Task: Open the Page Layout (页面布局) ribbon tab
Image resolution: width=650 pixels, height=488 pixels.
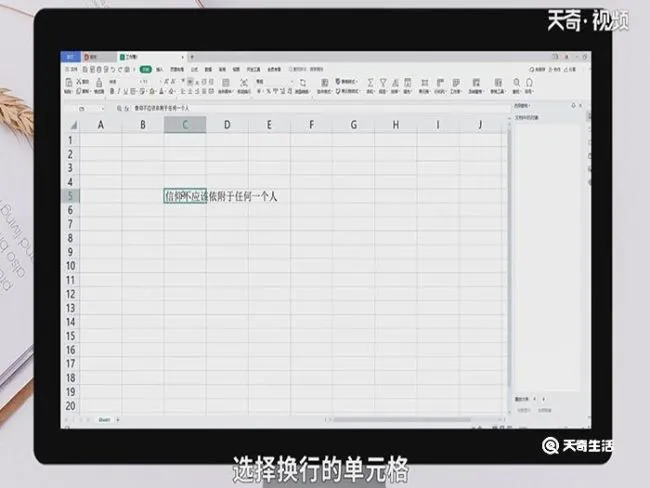Action: click(177, 69)
